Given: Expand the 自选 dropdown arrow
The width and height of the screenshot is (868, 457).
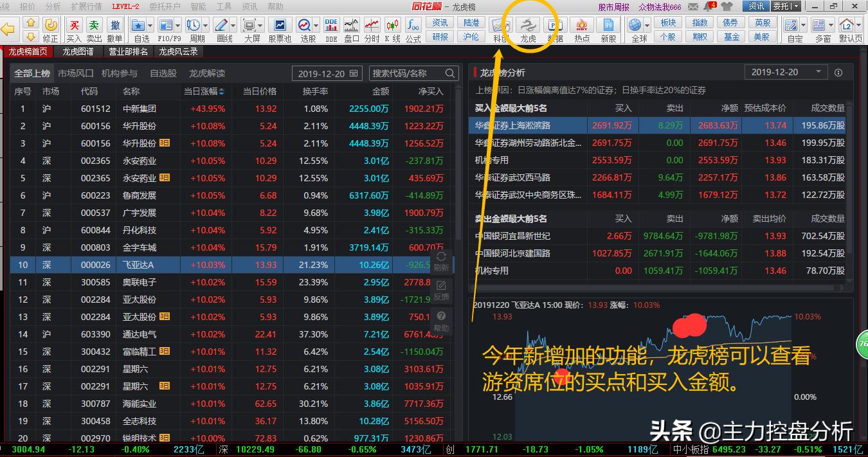Looking at the screenshot, I should pyautogui.click(x=149, y=26).
